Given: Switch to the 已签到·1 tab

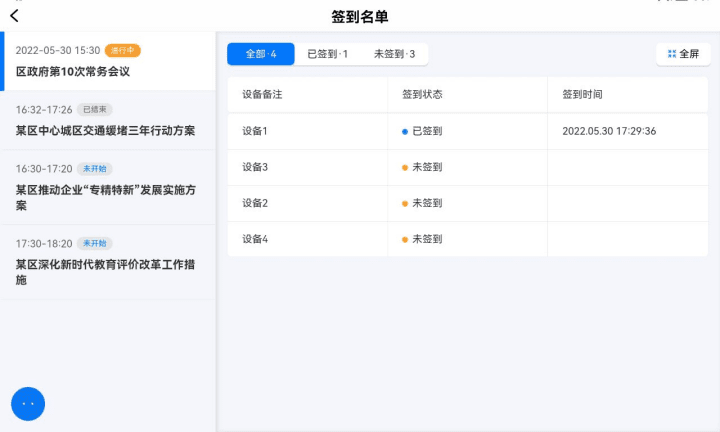Looking at the screenshot, I should click(327, 54).
